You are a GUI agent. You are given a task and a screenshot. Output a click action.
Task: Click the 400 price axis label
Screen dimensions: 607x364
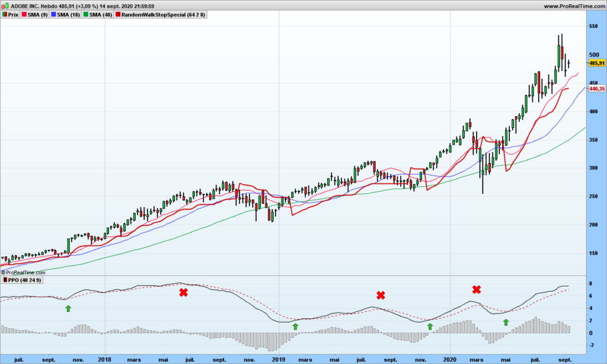[593, 111]
